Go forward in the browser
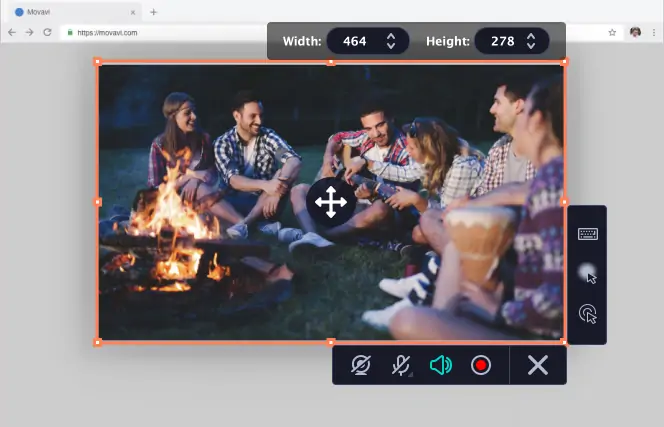Screen dimensions: 664x427 coord(29,32)
